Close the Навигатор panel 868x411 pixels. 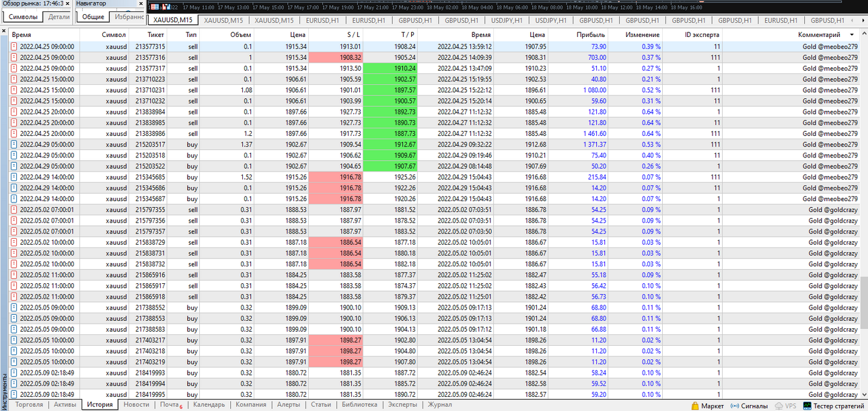141,3
